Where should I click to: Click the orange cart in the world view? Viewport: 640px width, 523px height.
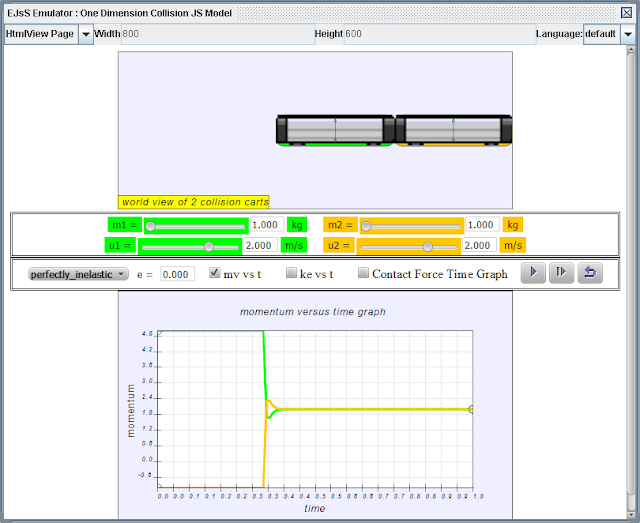point(453,131)
